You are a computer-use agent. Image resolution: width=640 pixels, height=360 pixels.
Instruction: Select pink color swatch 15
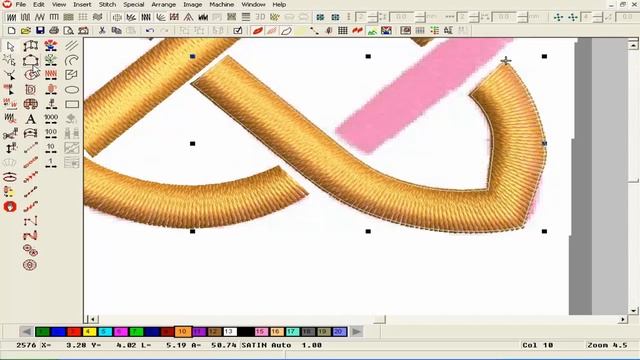261,332
